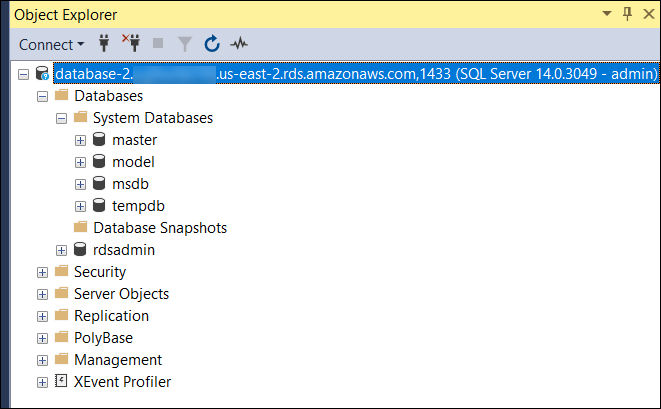661x409 pixels.
Task: Close the Object Explorer panel
Action: pos(648,14)
